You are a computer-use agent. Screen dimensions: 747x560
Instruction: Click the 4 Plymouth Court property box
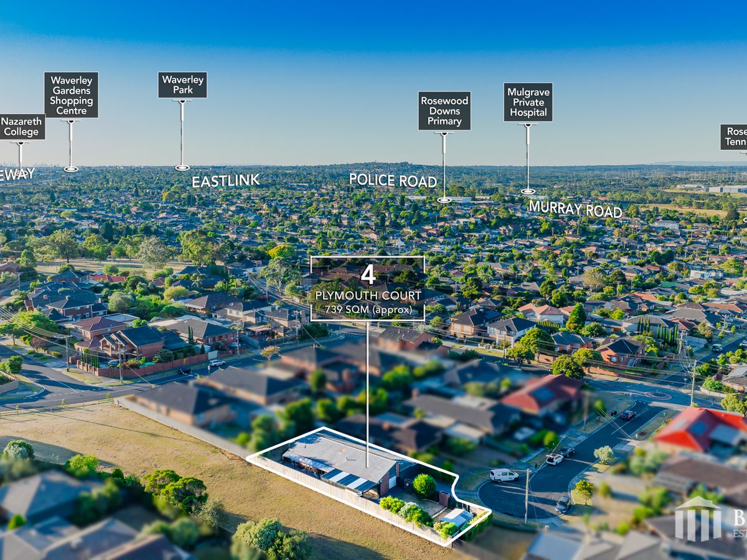(367, 288)
